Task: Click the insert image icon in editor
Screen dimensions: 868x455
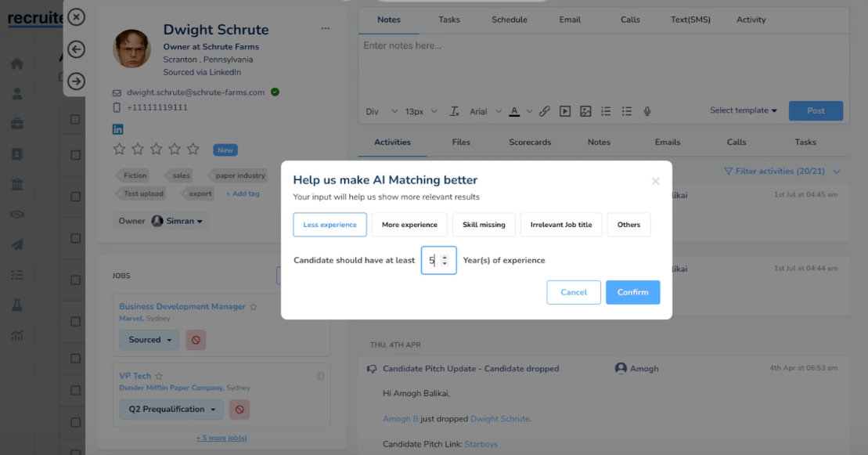Action: pyautogui.click(x=585, y=111)
